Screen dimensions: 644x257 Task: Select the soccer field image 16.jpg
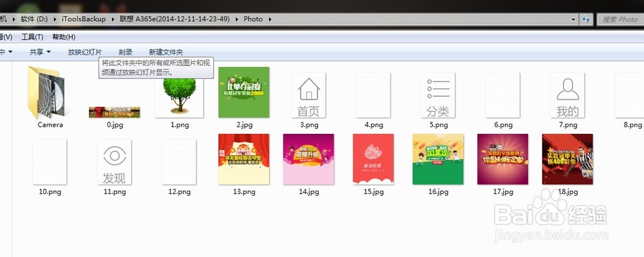(x=438, y=159)
